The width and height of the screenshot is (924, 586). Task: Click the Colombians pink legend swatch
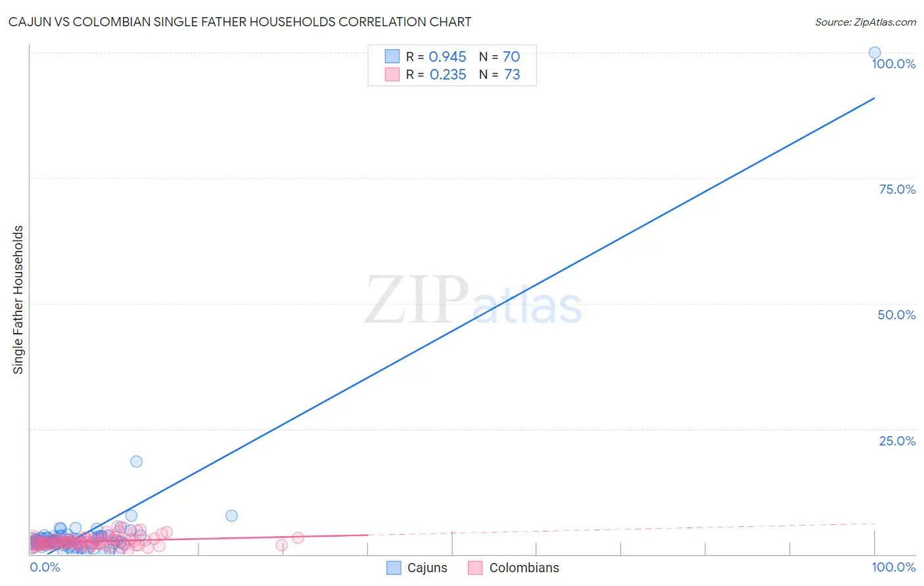click(475, 568)
